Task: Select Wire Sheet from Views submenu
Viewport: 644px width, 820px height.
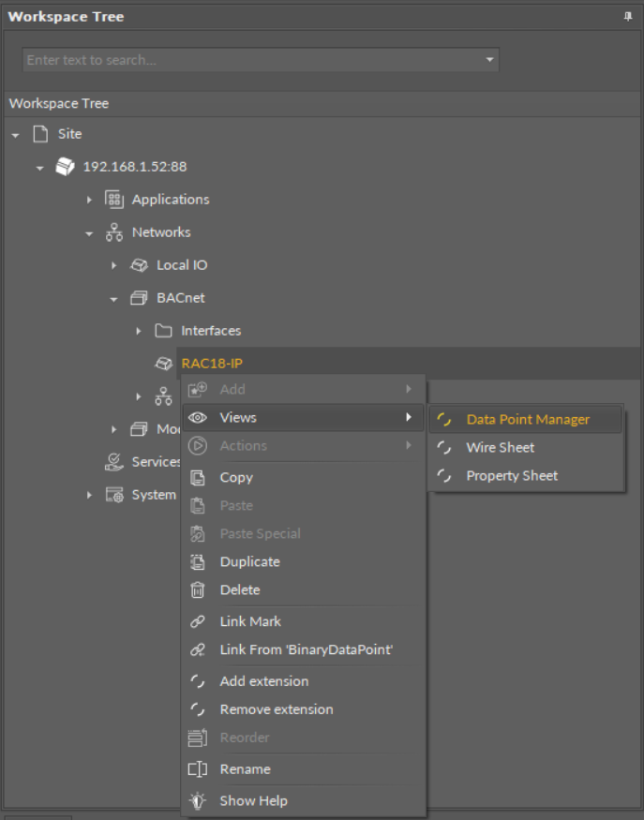Action: [x=500, y=448]
